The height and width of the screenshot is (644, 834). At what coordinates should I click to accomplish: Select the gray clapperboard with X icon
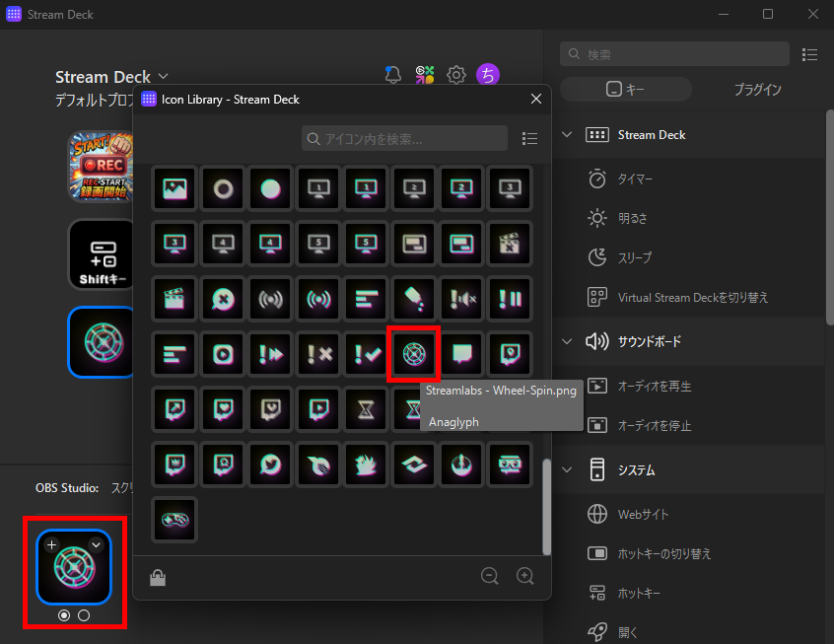point(510,244)
